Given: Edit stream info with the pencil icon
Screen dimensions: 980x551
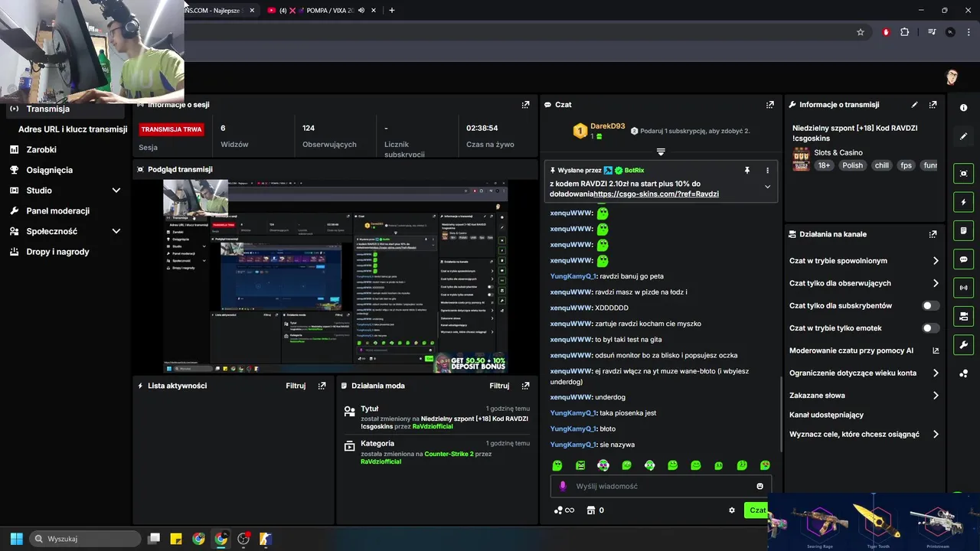Looking at the screenshot, I should pyautogui.click(x=914, y=105).
